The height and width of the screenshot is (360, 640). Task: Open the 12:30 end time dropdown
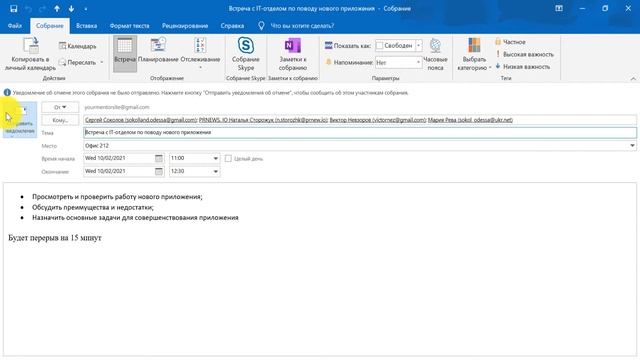coord(216,171)
